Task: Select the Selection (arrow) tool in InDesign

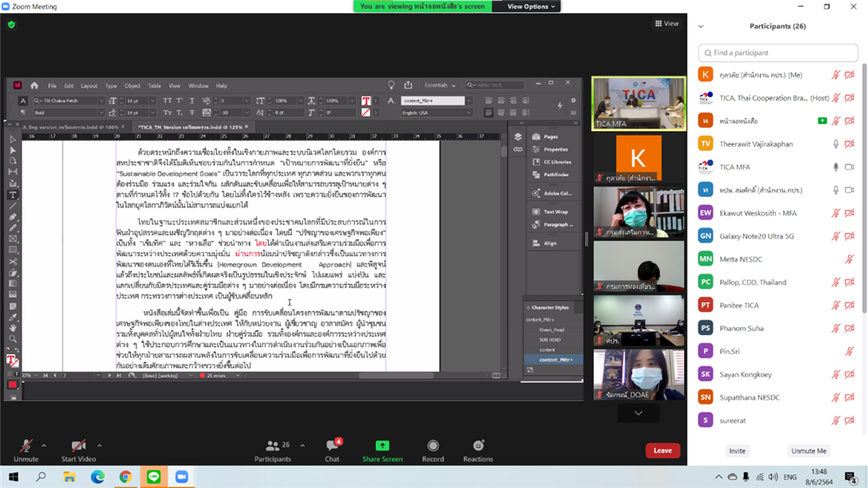Action: pos(13,139)
